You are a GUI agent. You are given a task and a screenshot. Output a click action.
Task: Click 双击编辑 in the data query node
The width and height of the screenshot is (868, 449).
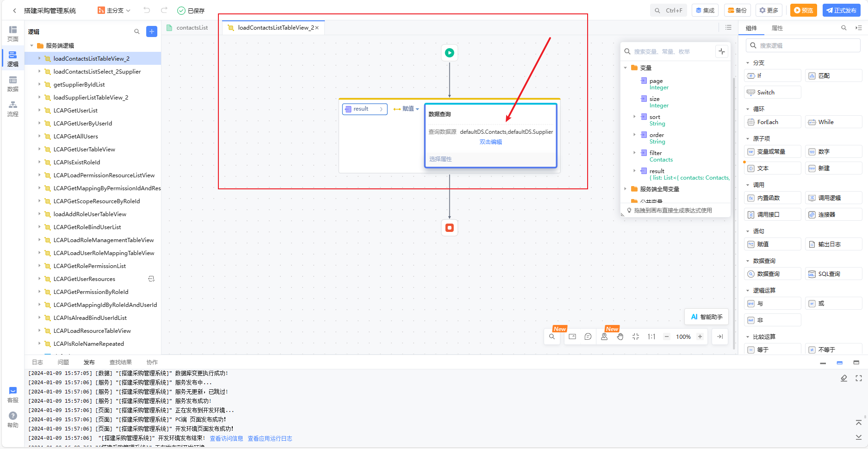pos(490,142)
